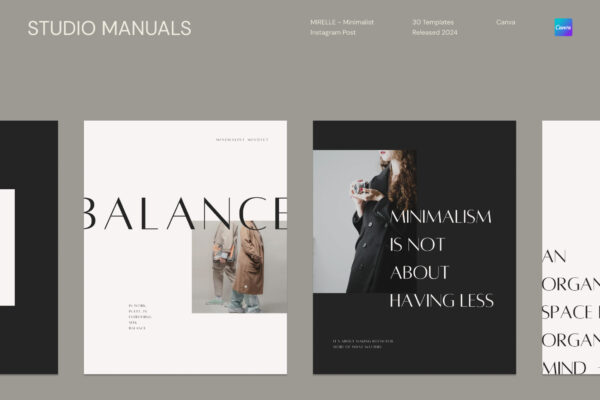Open the partially visible ORGAN template on right

pyautogui.click(x=571, y=247)
